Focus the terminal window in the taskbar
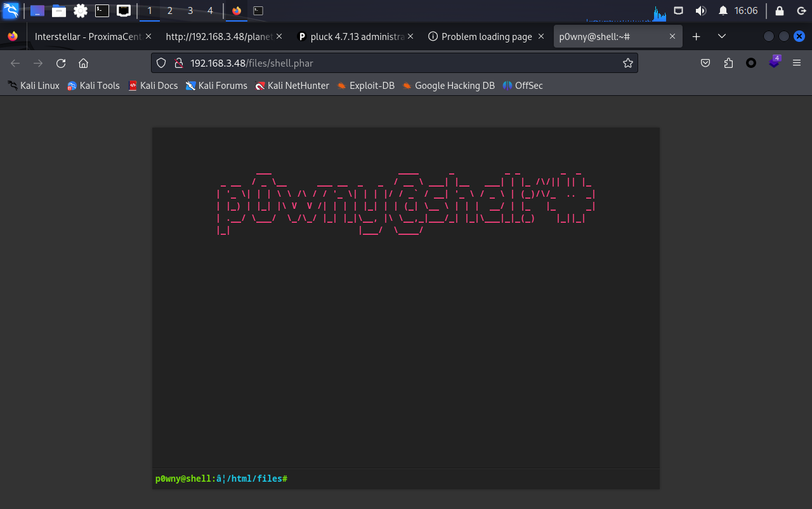 click(x=258, y=11)
